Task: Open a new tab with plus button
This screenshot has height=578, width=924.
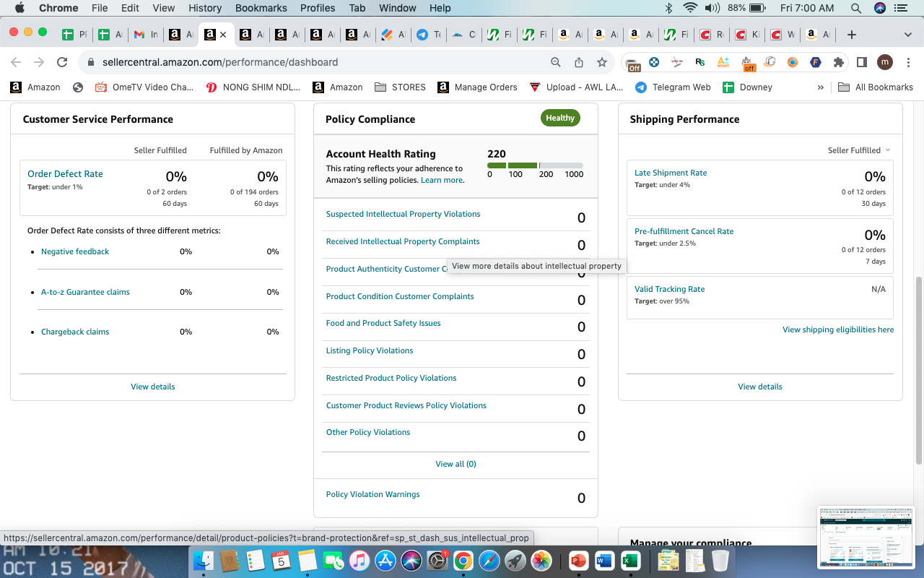Action: tap(852, 35)
